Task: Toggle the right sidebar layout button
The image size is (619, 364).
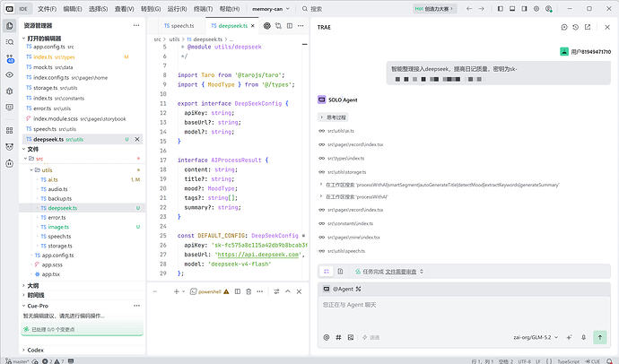Action: [x=524, y=8]
